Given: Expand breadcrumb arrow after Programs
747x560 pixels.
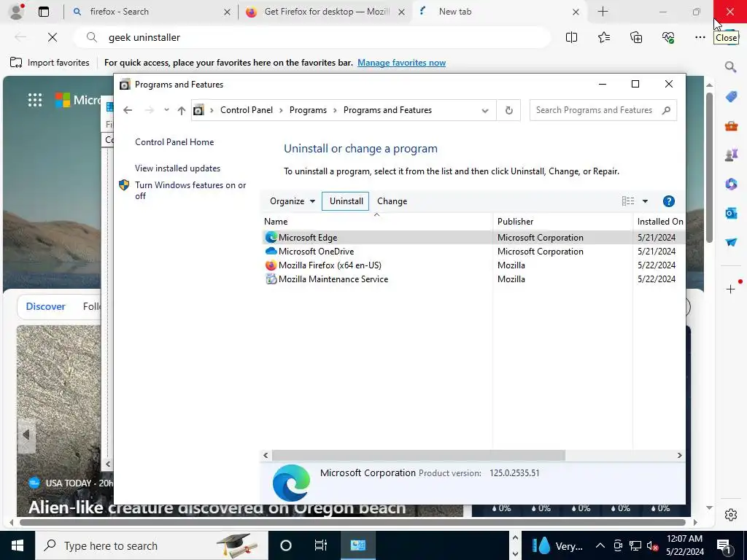Looking at the screenshot, I should 335,111.
